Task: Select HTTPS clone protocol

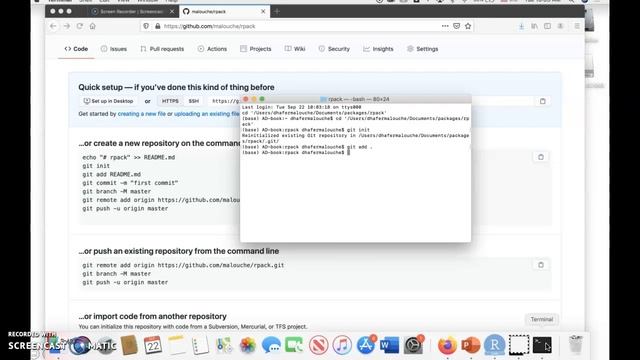Action: [x=170, y=101]
